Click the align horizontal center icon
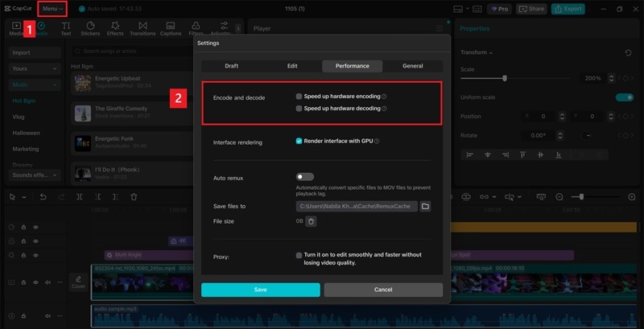This screenshot has width=644, height=329. pyautogui.click(x=488, y=154)
